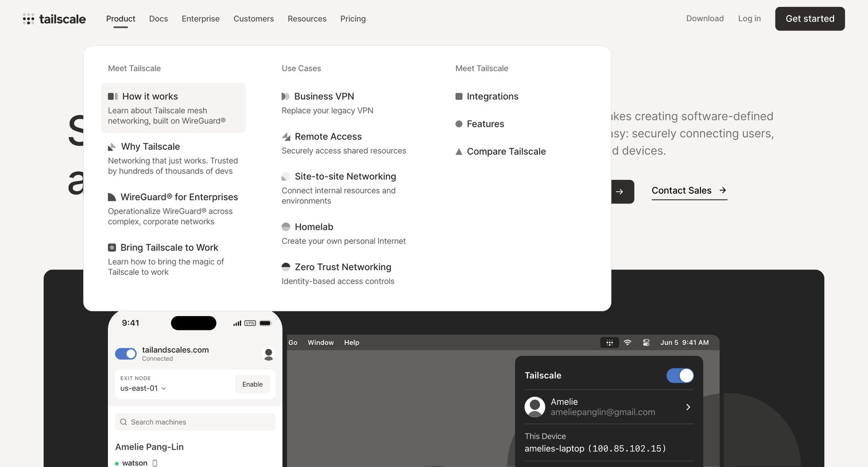
Task: Click the dark arrow button beside Contact Sales
Action: (x=622, y=192)
